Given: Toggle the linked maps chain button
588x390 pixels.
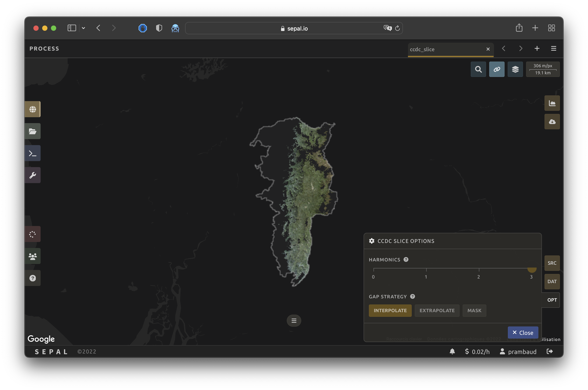Looking at the screenshot, I should click(x=497, y=69).
